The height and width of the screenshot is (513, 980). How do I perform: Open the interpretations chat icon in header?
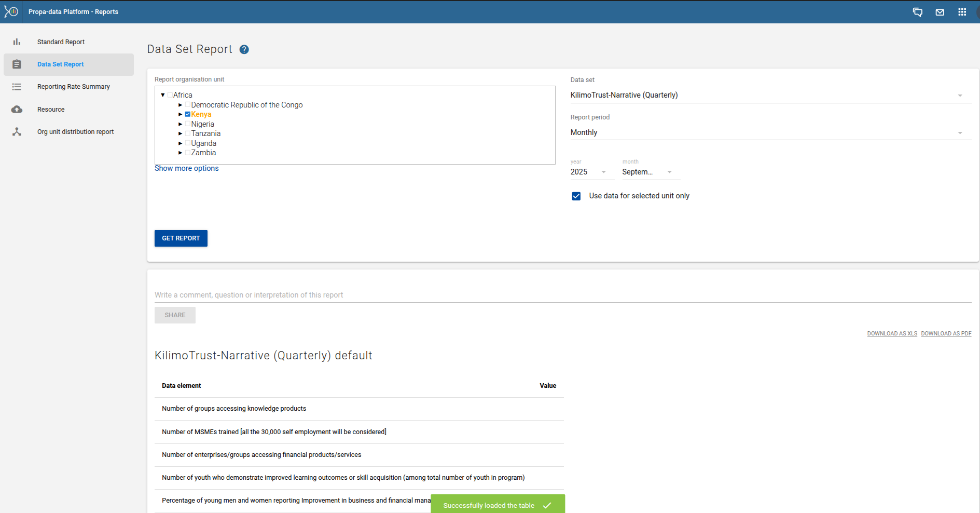tap(917, 12)
